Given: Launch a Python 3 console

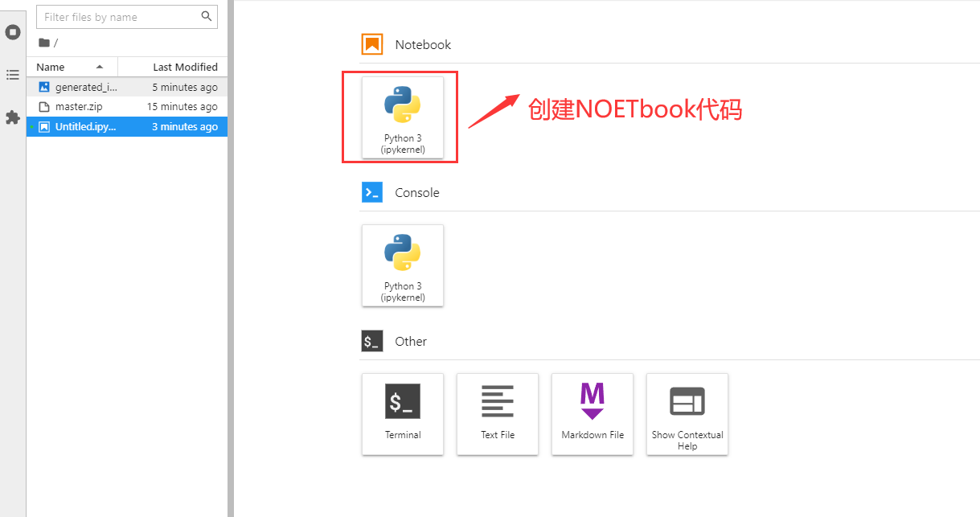Looking at the screenshot, I should click(x=403, y=265).
